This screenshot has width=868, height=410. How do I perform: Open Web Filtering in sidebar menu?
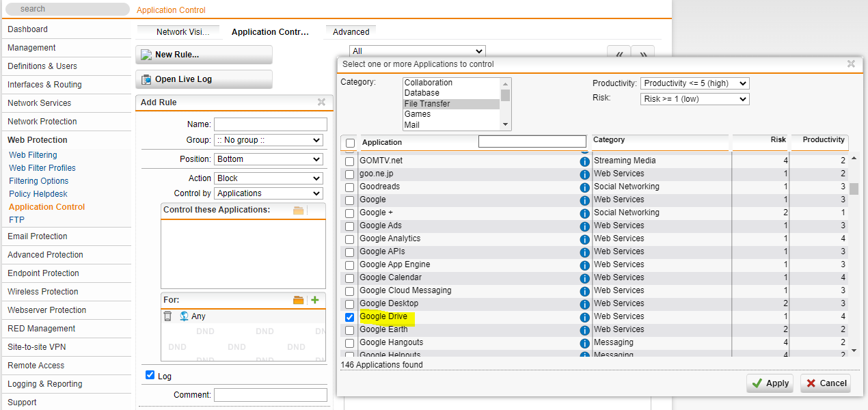pyautogui.click(x=33, y=155)
